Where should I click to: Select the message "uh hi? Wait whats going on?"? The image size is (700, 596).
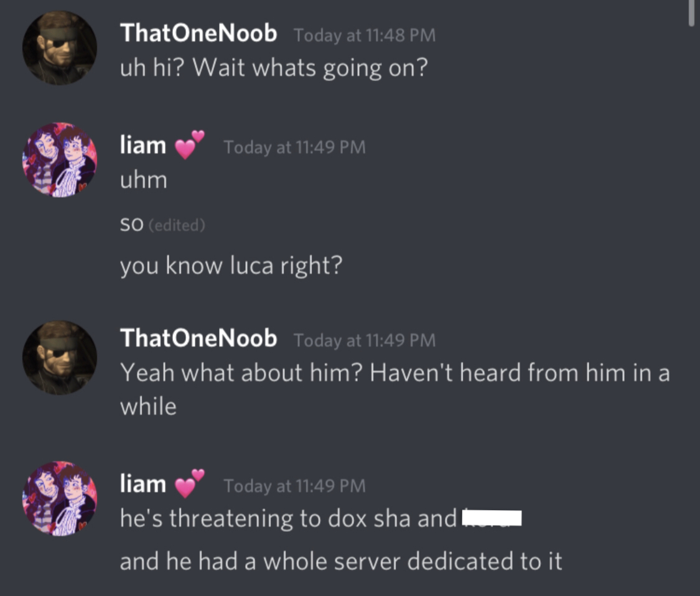(x=274, y=69)
